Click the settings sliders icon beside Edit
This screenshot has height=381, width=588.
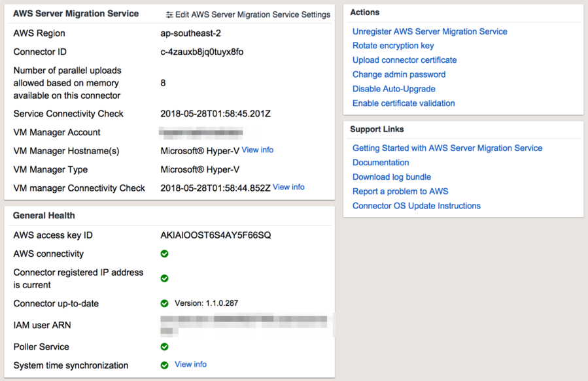coord(169,15)
